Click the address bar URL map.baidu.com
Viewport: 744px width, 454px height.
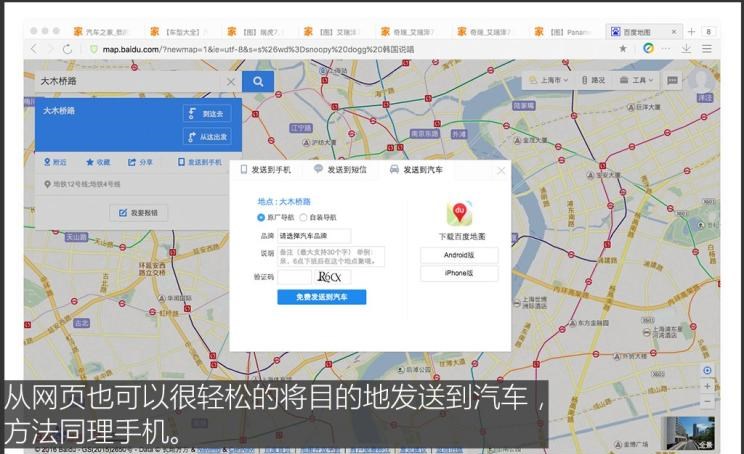click(258, 49)
